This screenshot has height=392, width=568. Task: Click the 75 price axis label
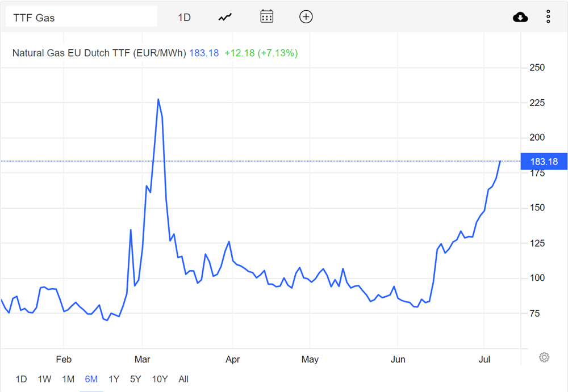534,314
